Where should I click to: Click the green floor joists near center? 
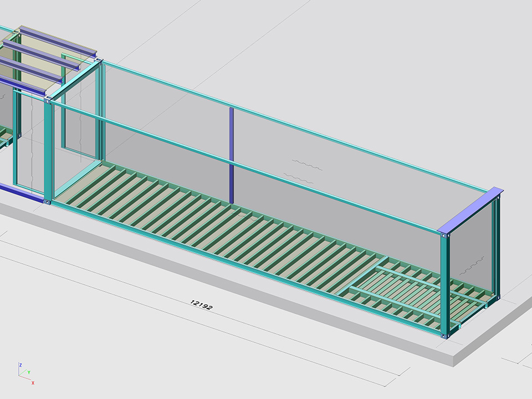pyautogui.click(x=222, y=222)
